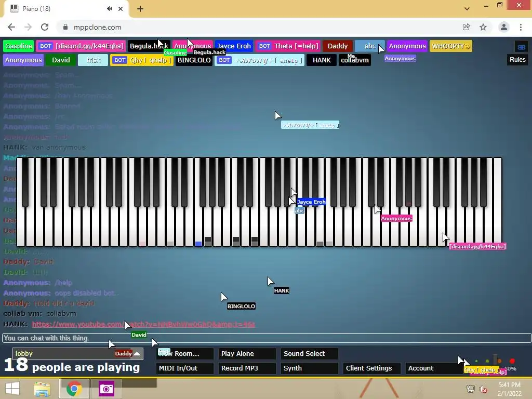
Task: Select the WHOOPTY player tag
Action: click(451, 46)
